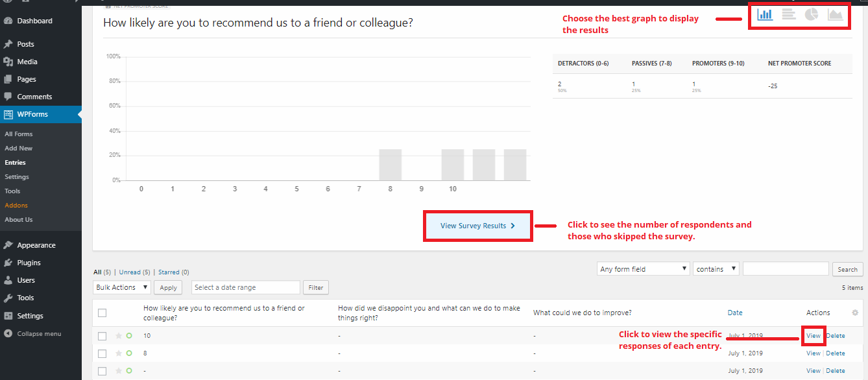Show Unread entries filter
Viewport: 868px width, 380px height.
click(134, 272)
